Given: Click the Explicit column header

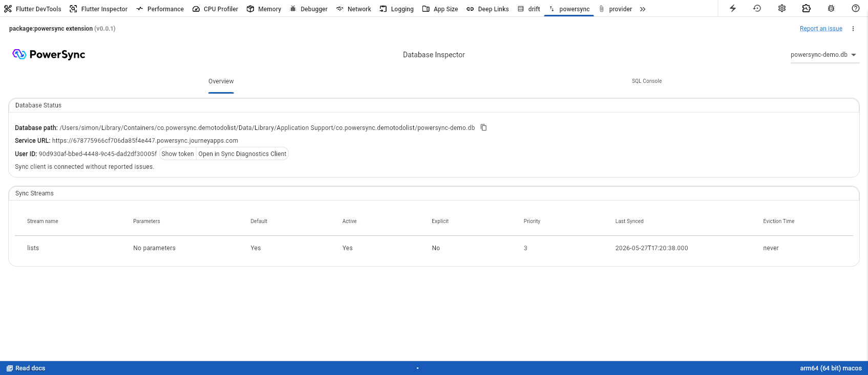Looking at the screenshot, I should (x=440, y=222).
